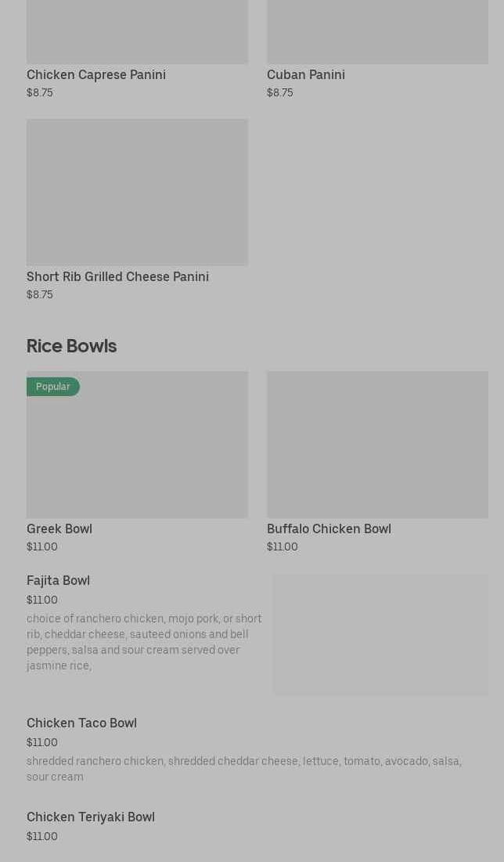Click the Cuban Panini photo
The width and height of the screenshot is (504, 862).
coord(377,31)
